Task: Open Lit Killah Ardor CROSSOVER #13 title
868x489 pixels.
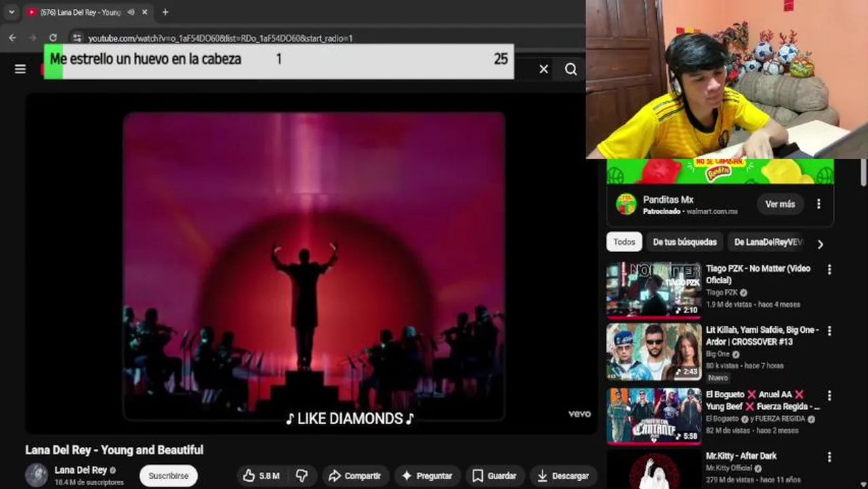Action: click(x=762, y=336)
